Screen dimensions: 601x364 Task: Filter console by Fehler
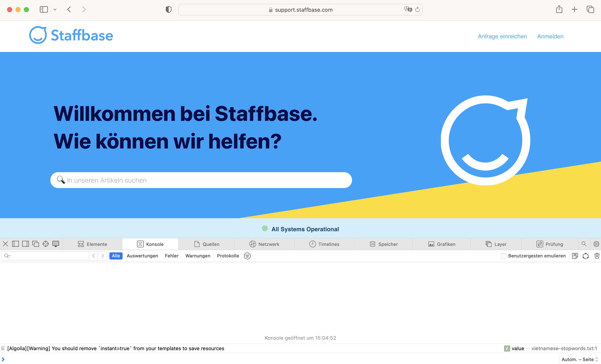click(x=172, y=256)
